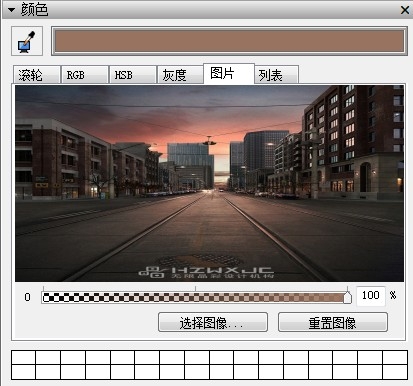
Task: Select the first empty swatch in the top row
Action: (23, 357)
